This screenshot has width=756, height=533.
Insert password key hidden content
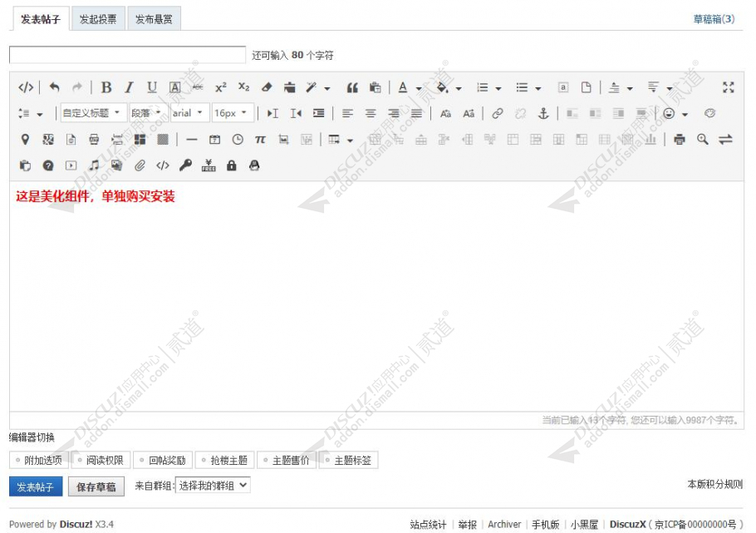[x=185, y=165]
